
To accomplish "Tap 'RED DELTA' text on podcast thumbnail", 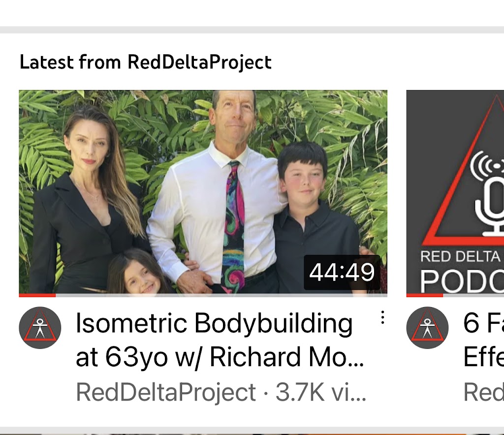I will 460,256.
